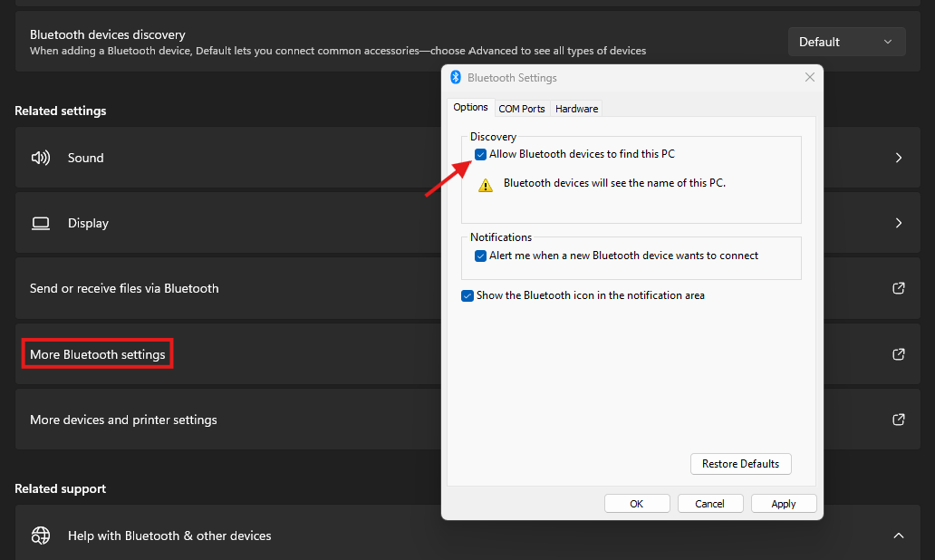Click the Restore Defaults button
Screen dimensions: 935x560
740,463
